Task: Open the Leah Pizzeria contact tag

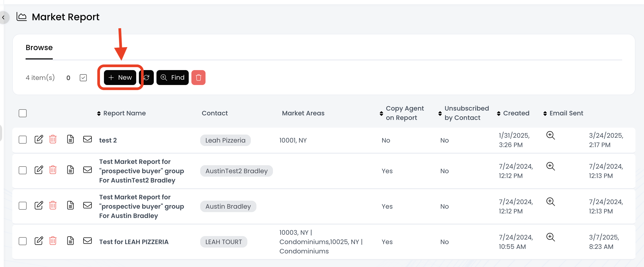Action: [225, 140]
